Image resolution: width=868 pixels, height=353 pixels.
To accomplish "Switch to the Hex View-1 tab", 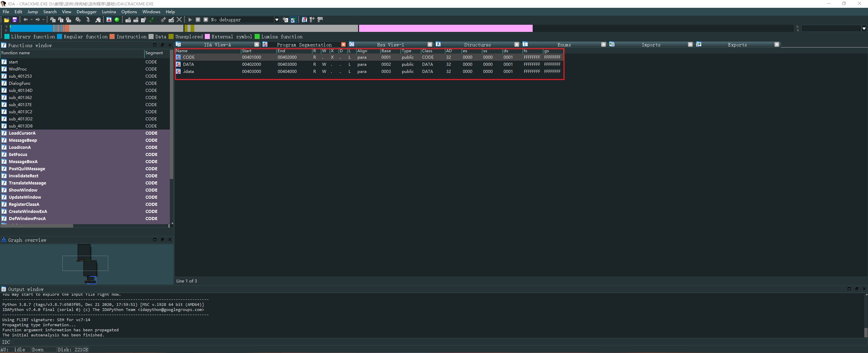I will [x=390, y=45].
